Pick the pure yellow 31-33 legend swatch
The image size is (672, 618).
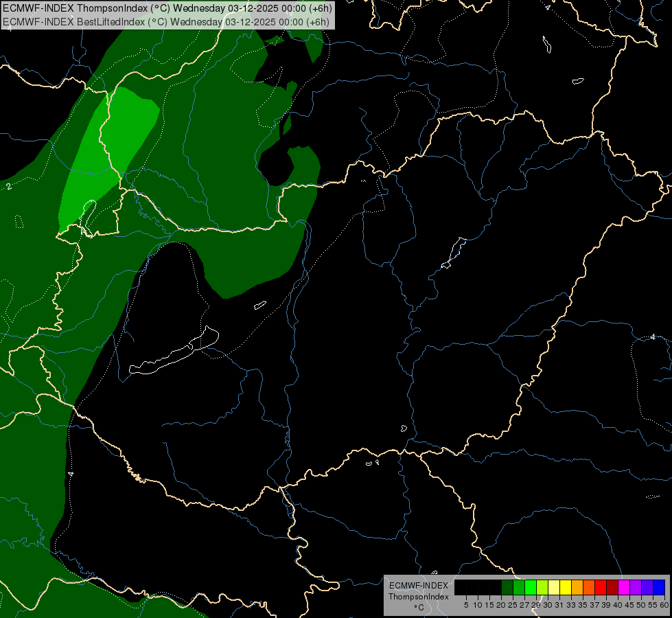[566, 587]
